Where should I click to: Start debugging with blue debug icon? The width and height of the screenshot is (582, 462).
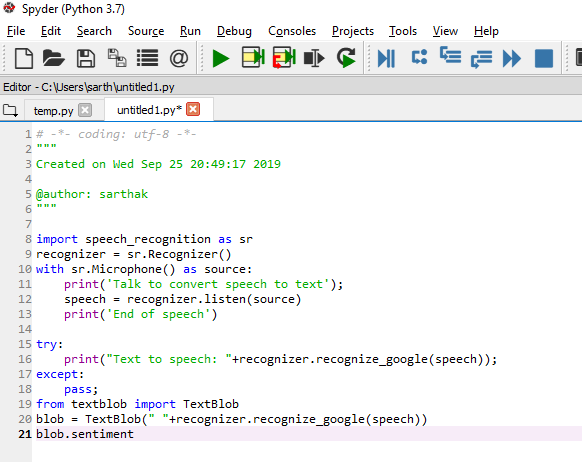[x=386, y=59]
